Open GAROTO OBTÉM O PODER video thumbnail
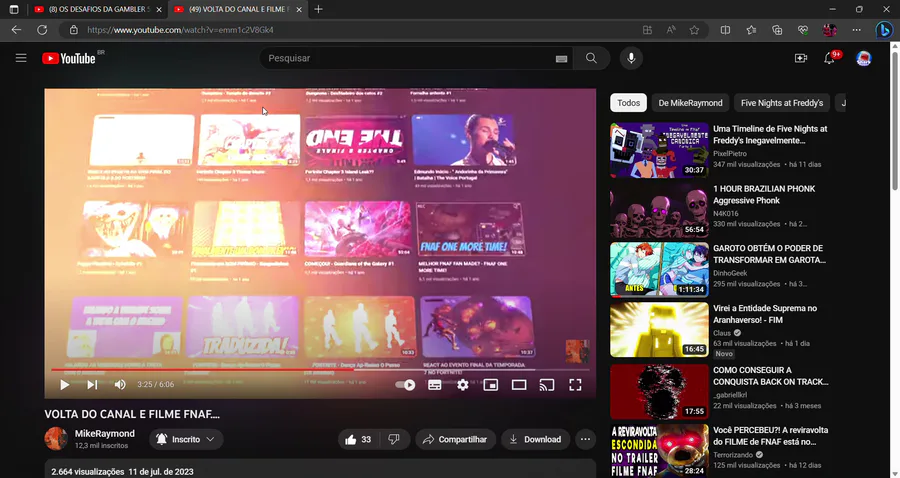The height and width of the screenshot is (478, 900). [659, 269]
